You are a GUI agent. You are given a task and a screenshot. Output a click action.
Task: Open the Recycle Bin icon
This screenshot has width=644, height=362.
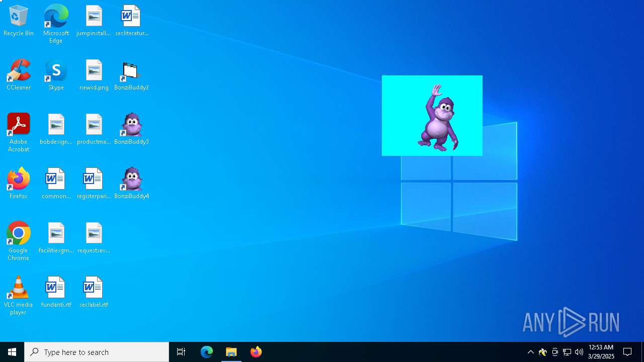coord(19,21)
